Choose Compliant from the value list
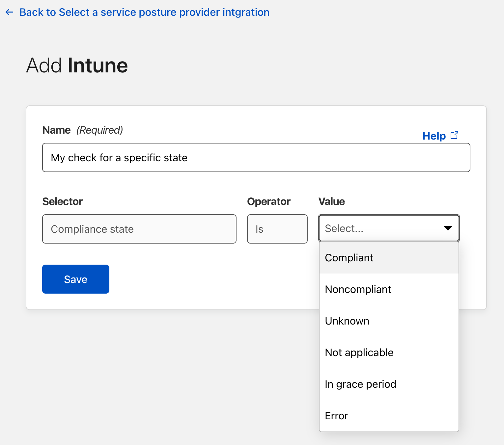The height and width of the screenshot is (445, 504). (x=389, y=258)
